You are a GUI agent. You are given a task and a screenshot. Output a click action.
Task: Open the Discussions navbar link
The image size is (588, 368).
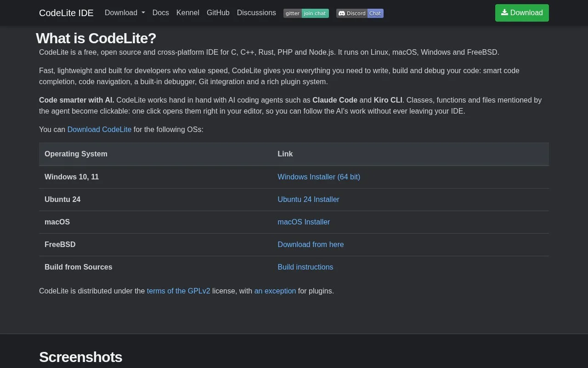tap(256, 13)
